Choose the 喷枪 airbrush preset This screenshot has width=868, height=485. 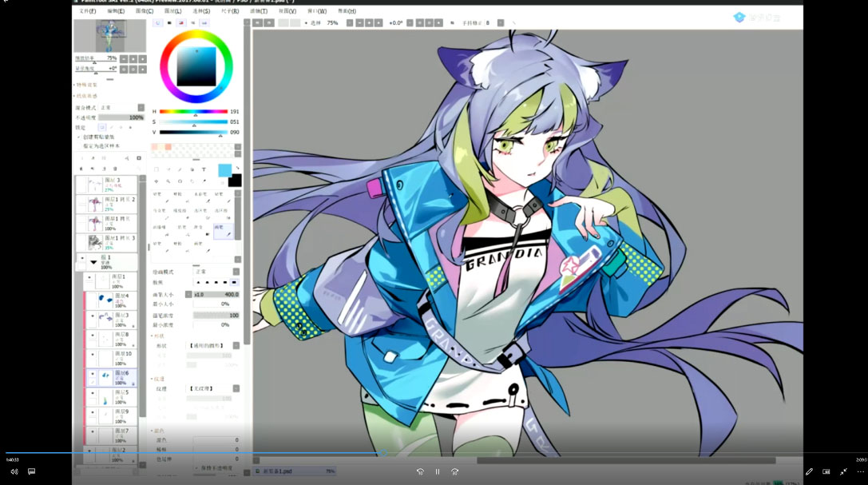[x=181, y=197]
